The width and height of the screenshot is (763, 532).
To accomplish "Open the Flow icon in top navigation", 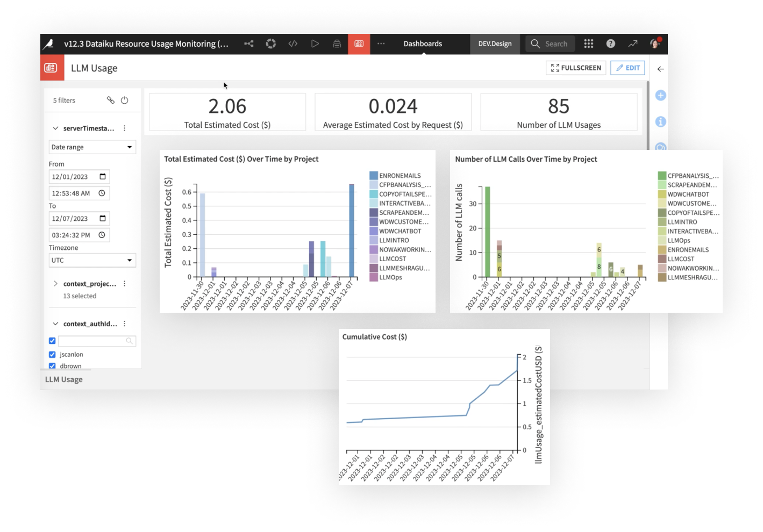I will point(249,44).
